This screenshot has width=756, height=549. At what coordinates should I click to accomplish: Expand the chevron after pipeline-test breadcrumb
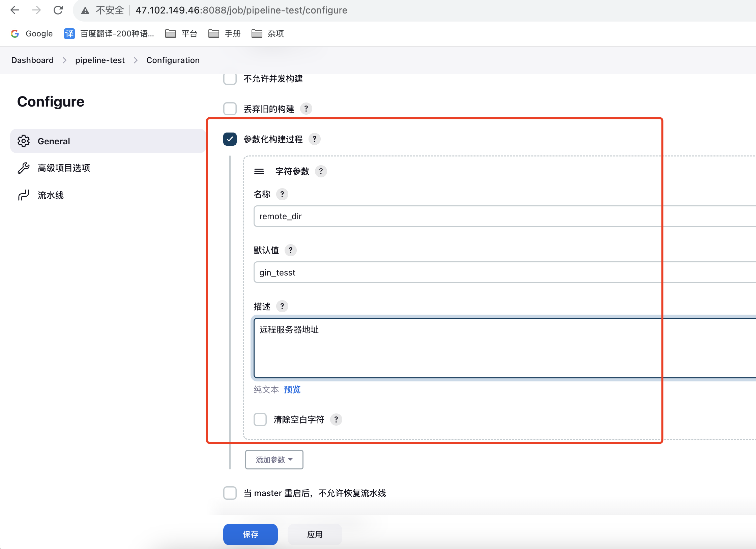tap(136, 60)
